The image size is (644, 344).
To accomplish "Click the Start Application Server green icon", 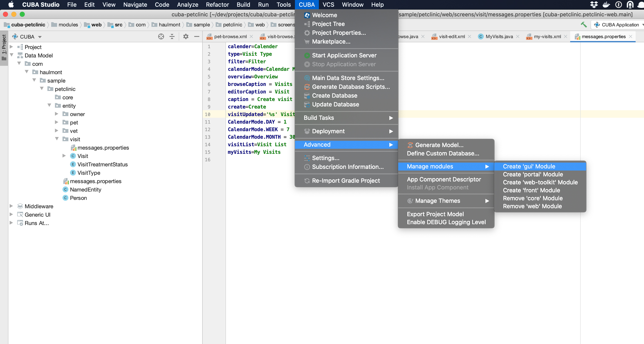I will point(307,56).
